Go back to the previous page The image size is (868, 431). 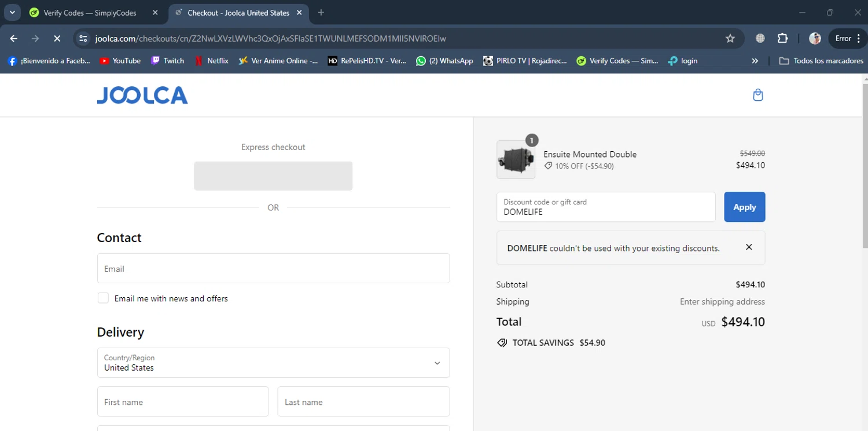pos(14,39)
